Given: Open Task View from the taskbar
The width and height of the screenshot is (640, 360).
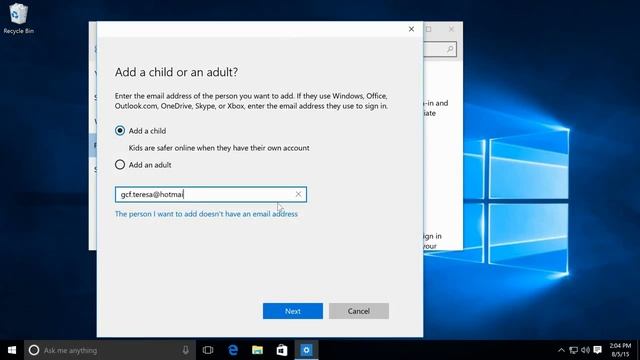Looking at the screenshot, I should (x=208, y=350).
